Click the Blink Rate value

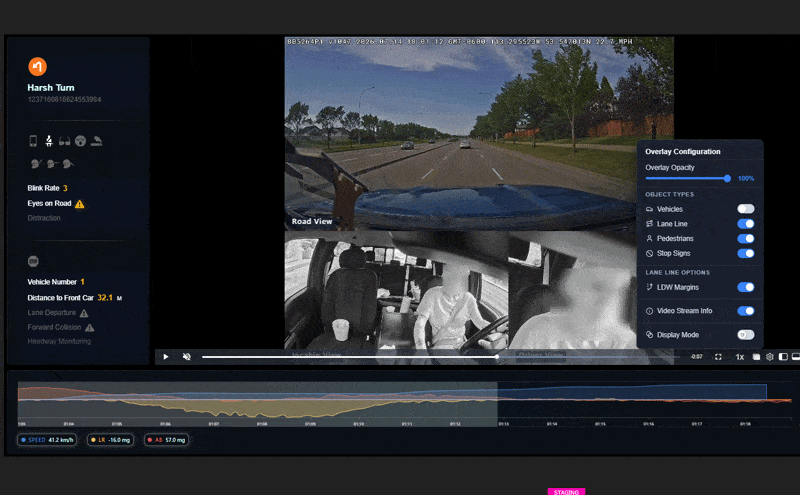65,188
